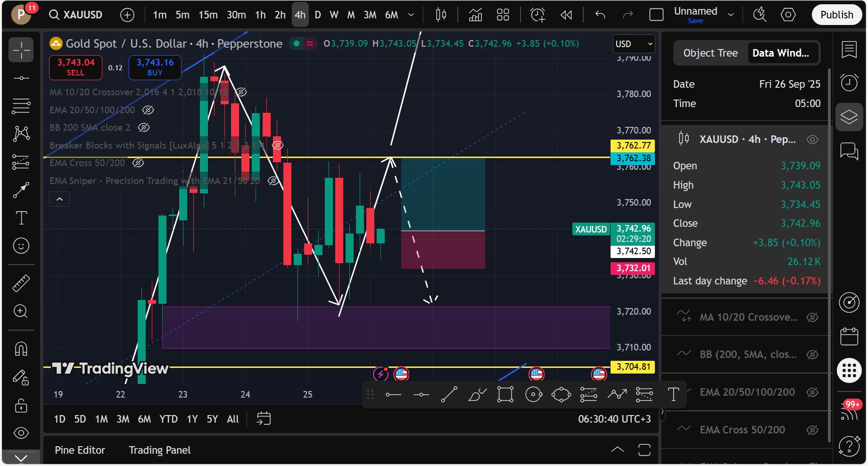Expand the left toolbar bottom chevron
868x466 pixels.
pyautogui.click(x=21, y=458)
